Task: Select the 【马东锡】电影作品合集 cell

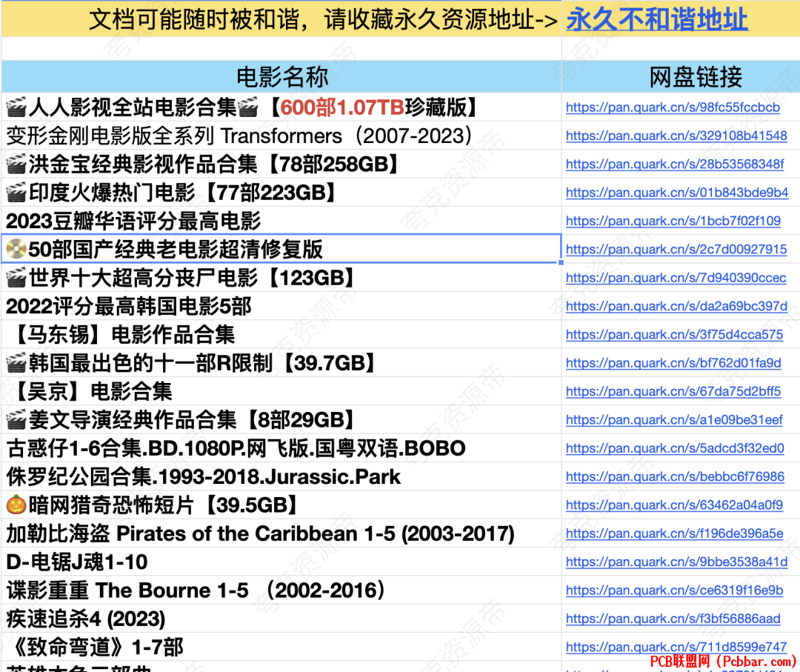Action: [281, 335]
